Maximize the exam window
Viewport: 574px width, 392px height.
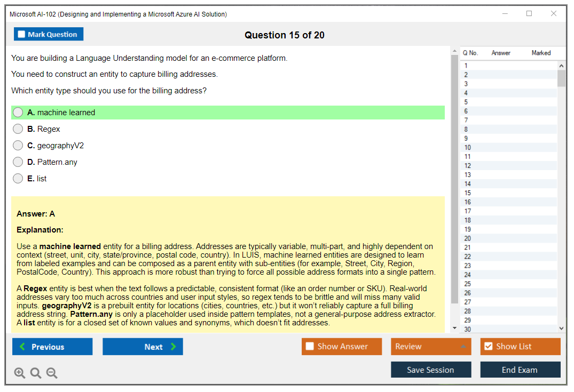(529, 14)
